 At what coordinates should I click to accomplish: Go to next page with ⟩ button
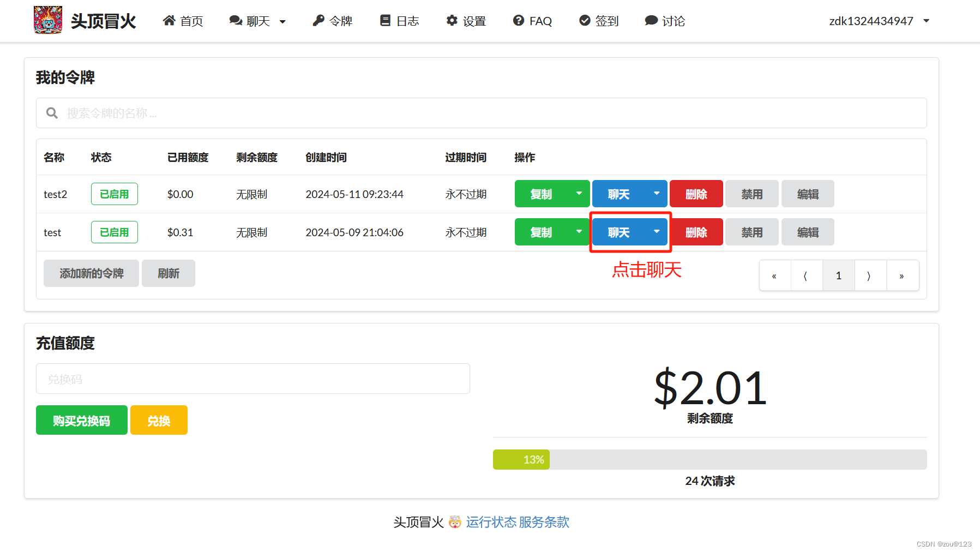(x=870, y=275)
